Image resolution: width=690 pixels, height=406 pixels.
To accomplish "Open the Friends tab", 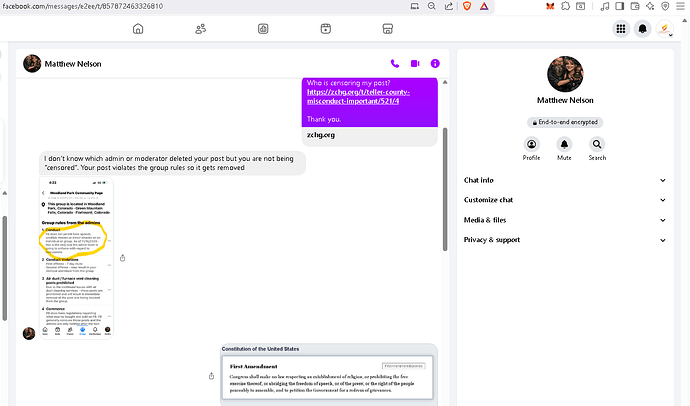I will [x=200, y=29].
